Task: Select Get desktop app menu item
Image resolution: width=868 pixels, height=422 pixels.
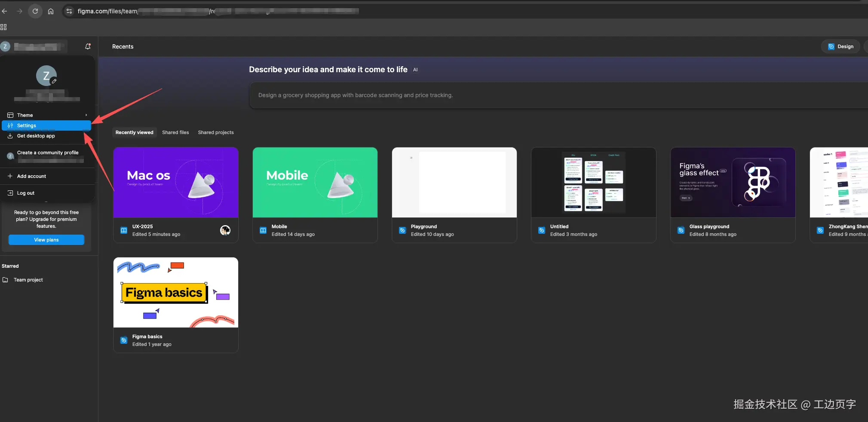Action: (x=36, y=136)
